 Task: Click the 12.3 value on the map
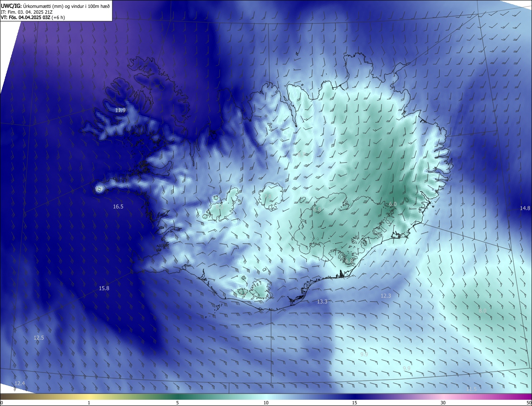click(386, 296)
